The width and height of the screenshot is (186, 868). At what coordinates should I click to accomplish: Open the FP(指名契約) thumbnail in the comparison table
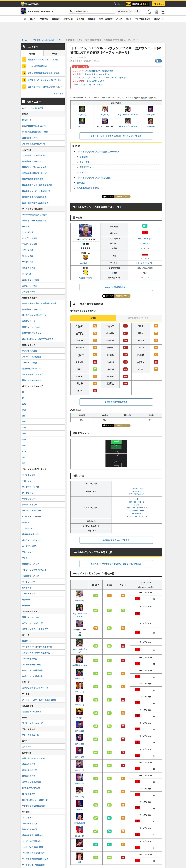tap(79, 816)
